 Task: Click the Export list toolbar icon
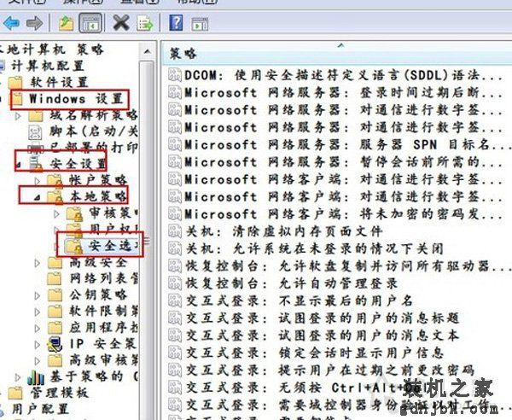pos(145,24)
